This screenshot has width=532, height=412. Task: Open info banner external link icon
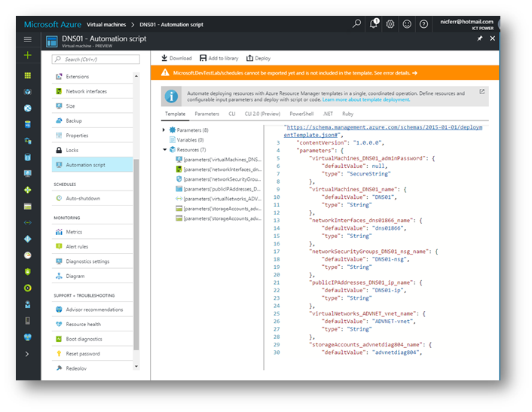[x=482, y=92]
